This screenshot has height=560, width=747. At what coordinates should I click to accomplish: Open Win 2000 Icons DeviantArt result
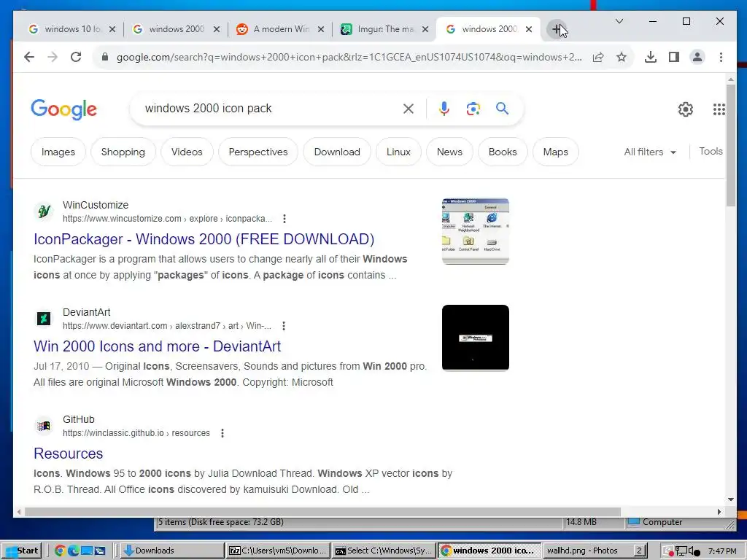click(158, 346)
